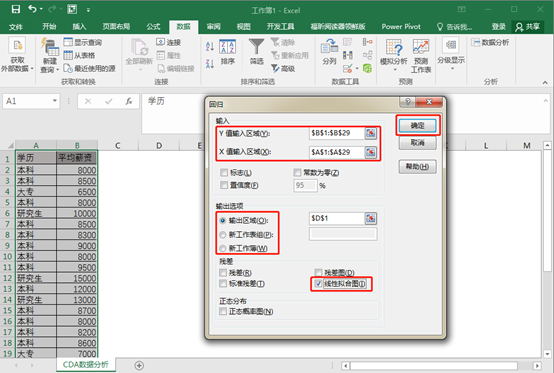Screen dimensions: 554x373
Task: Save the workbook with floppy icon
Action: [16, 9]
